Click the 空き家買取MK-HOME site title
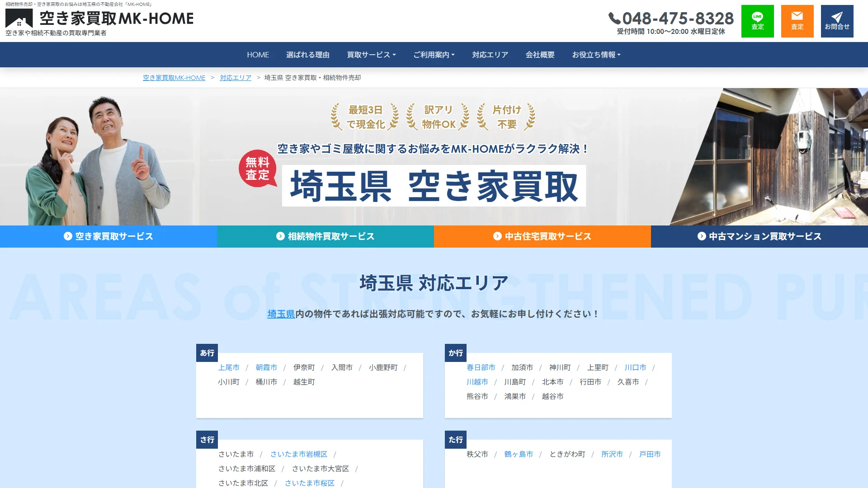This screenshot has height=488, width=868. click(117, 19)
